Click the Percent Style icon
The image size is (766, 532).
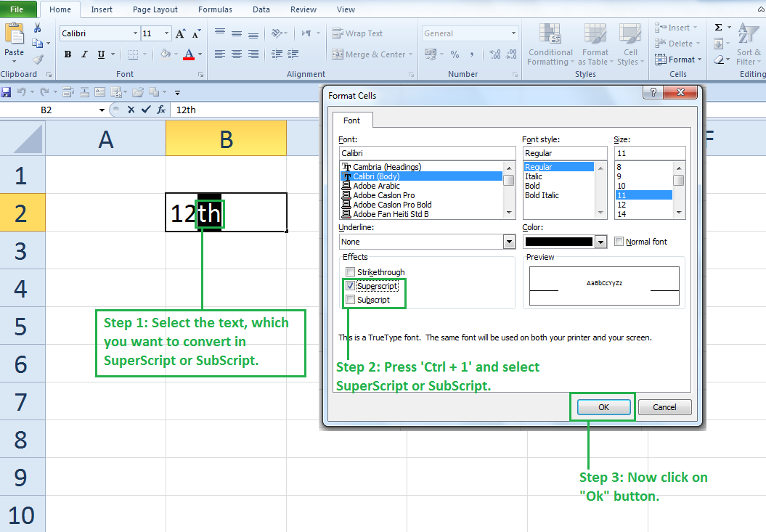click(456, 54)
